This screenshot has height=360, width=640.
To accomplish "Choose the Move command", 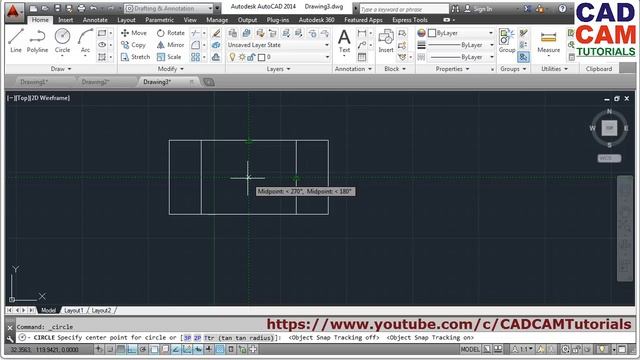I will (134, 33).
